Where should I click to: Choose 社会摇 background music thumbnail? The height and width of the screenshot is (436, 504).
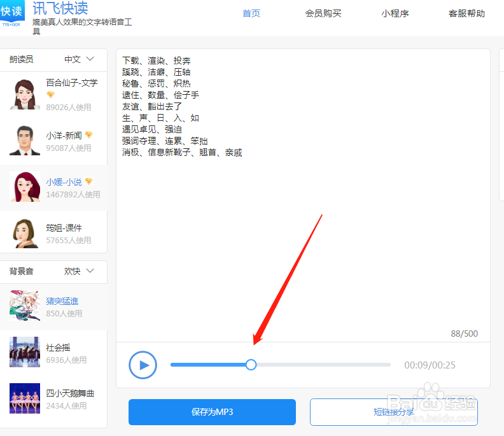click(25, 352)
